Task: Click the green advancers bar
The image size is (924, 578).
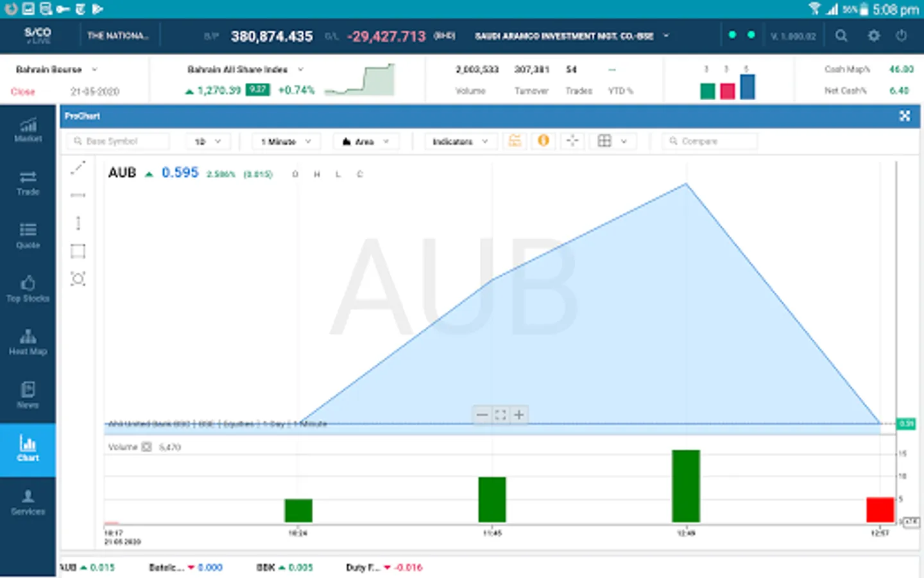Action: pos(708,91)
